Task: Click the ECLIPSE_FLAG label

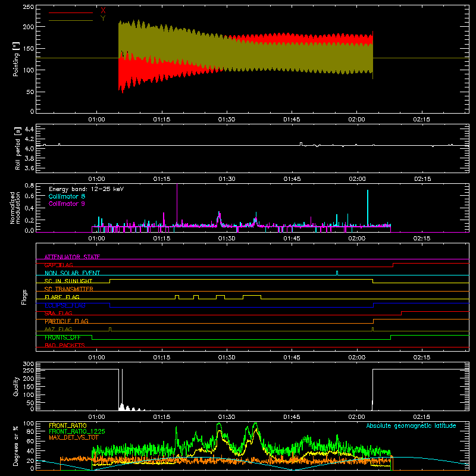Action: 65,305
